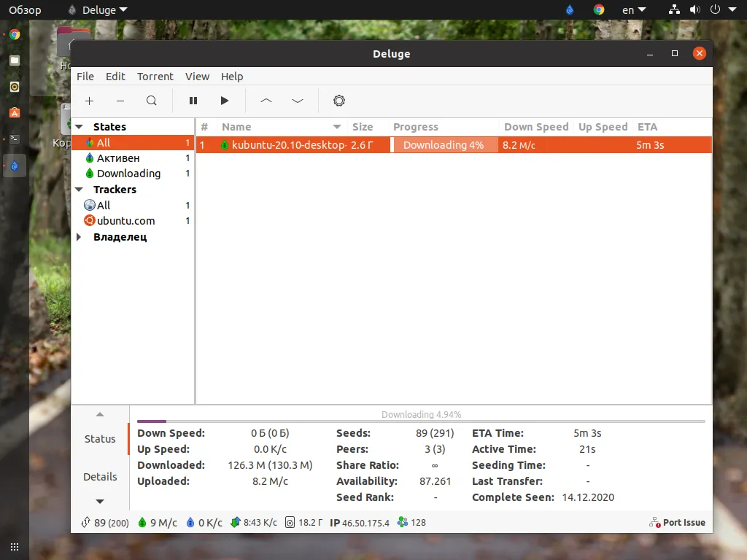
Task: Show applications grid in the dock
Action: click(15, 547)
